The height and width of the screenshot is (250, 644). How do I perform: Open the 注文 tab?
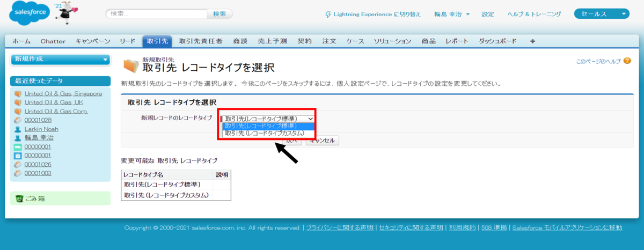point(329,41)
